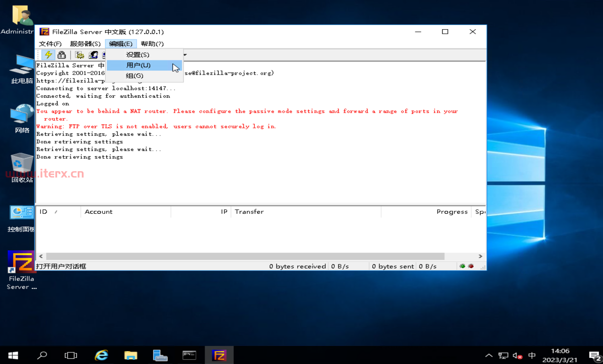Sort connections by the ID column header
The width and height of the screenshot is (603, 364).
point(58,212)
